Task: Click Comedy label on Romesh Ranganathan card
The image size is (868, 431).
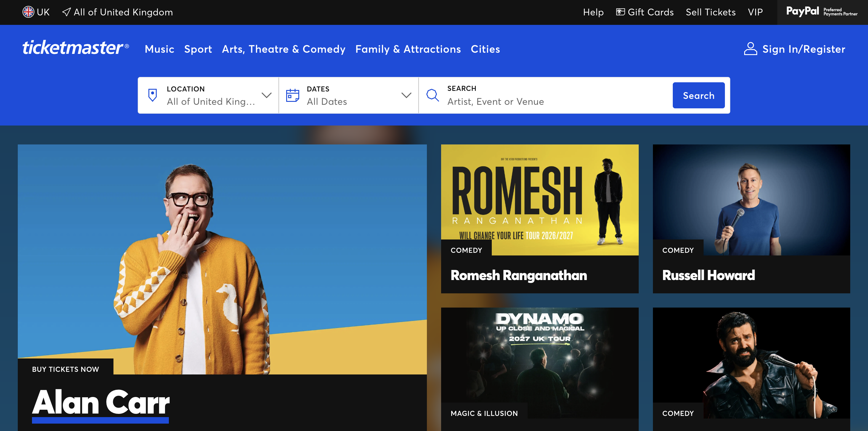Action: [x=466, y=250]
